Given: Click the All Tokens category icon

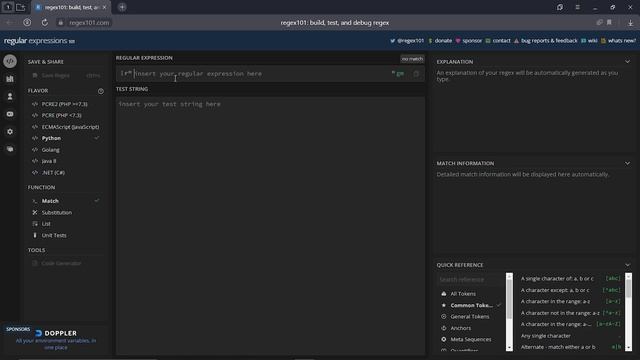Looking at the screenshot, I should coord(444,293).
